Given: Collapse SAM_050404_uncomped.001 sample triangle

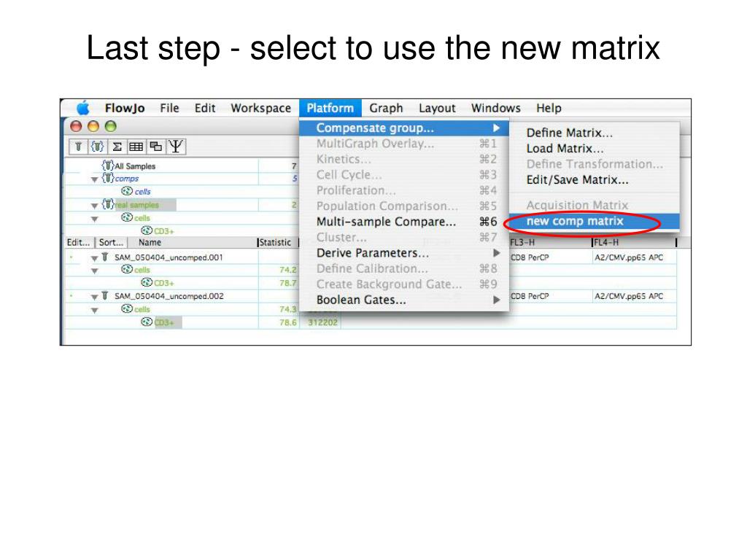Looking at the screenshot, I should pyautogui.click(x=94, y=258).
